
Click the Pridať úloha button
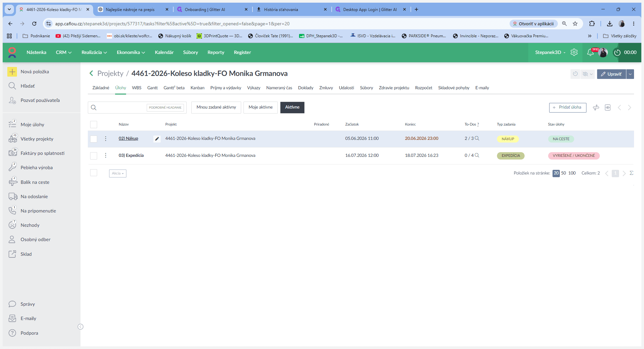(567, 107)
